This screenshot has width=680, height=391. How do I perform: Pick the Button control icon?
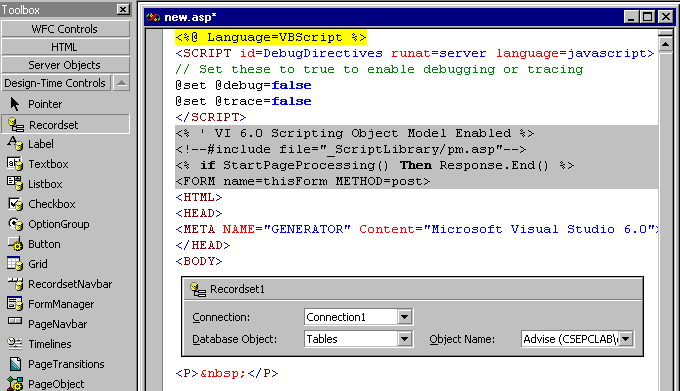[x=15, y=244]
